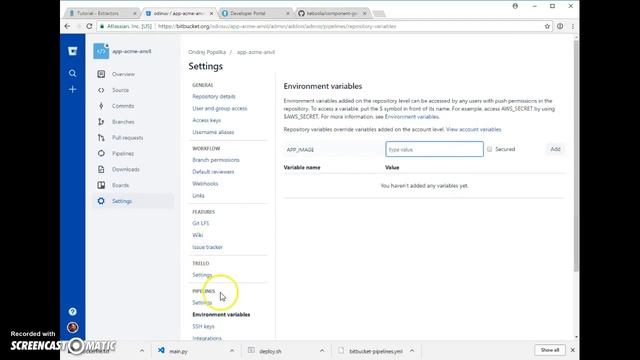The image size is (640, 360).
Task: Open the Environment variables documentation link
Action: (x=412, y=117)
